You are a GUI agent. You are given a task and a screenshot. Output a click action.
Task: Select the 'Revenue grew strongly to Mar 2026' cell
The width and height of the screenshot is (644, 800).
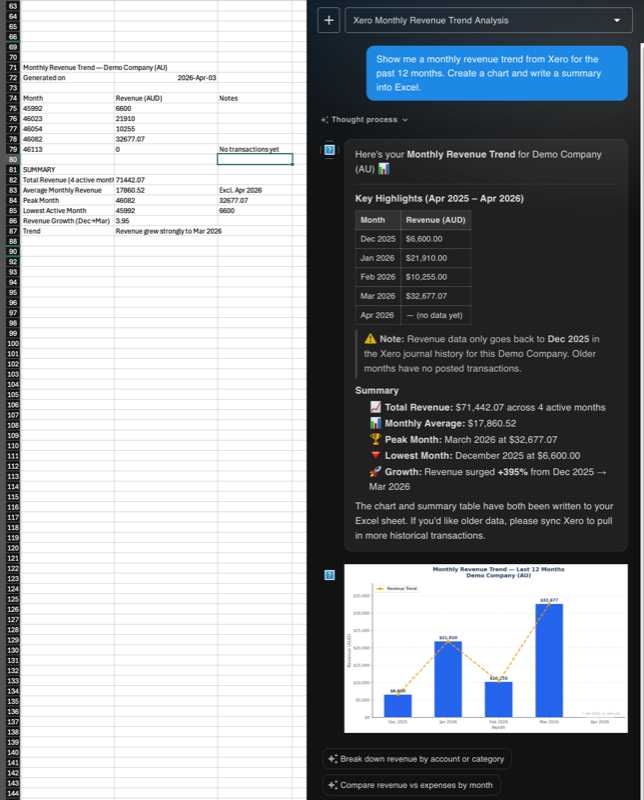168,231
